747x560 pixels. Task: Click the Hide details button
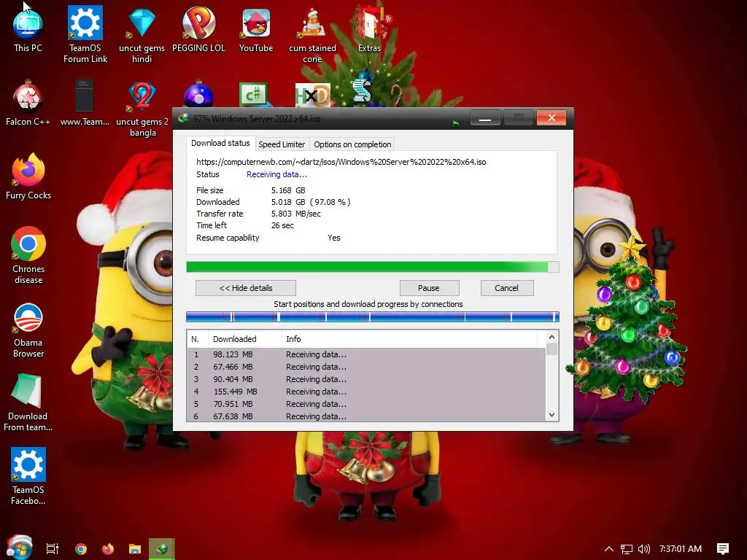click(x=246, y=288)
